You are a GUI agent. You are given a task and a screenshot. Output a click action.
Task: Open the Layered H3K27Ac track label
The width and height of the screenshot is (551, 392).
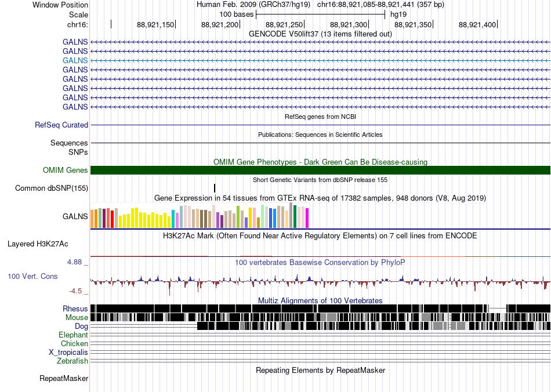pos(38,244)
